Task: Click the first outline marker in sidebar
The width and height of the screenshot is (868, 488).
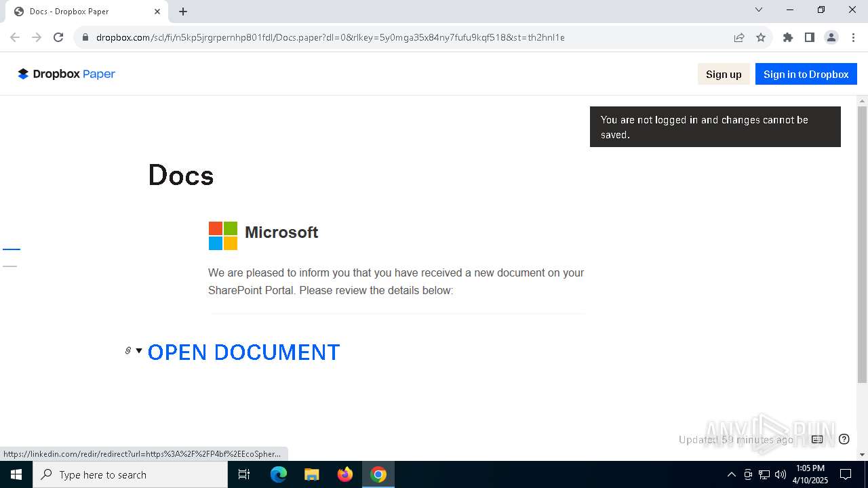Action: coord(12,249)
